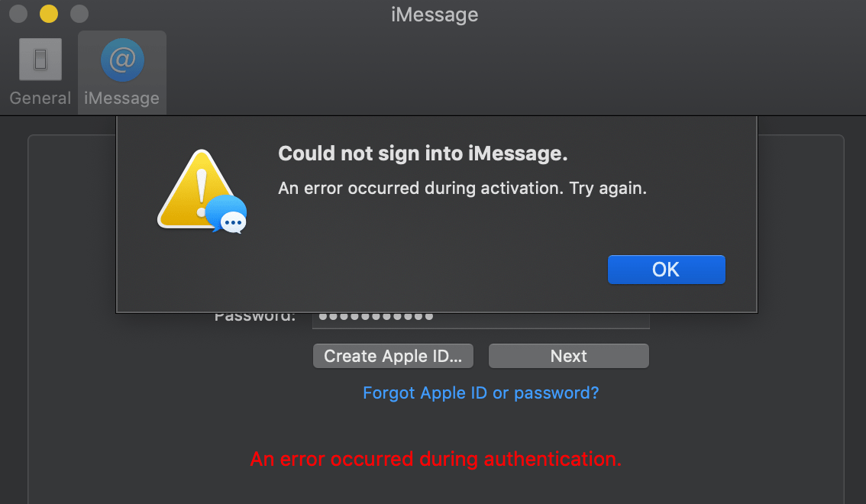Click the blue Messages chat bubble badge

click(x=226, y=214)
